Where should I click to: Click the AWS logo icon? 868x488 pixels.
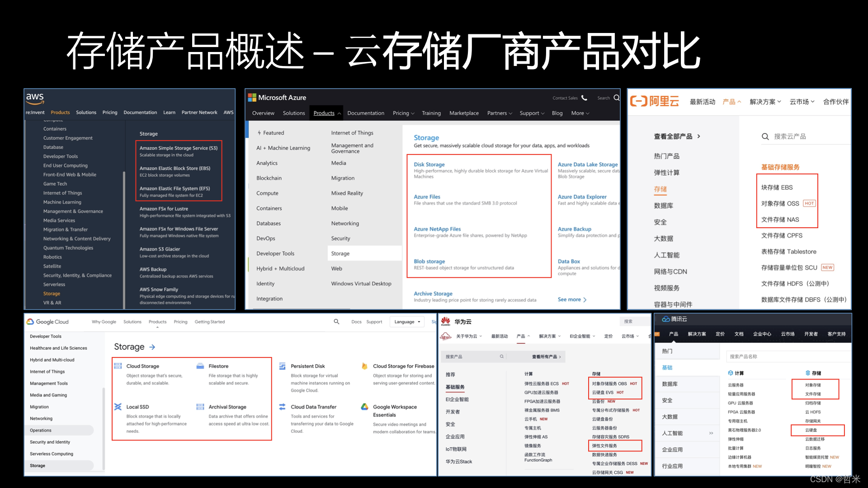coord(35,98)
